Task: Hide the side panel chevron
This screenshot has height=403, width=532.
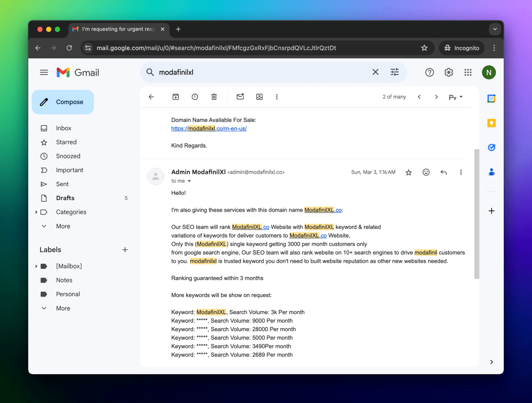Action: [491, 362]
